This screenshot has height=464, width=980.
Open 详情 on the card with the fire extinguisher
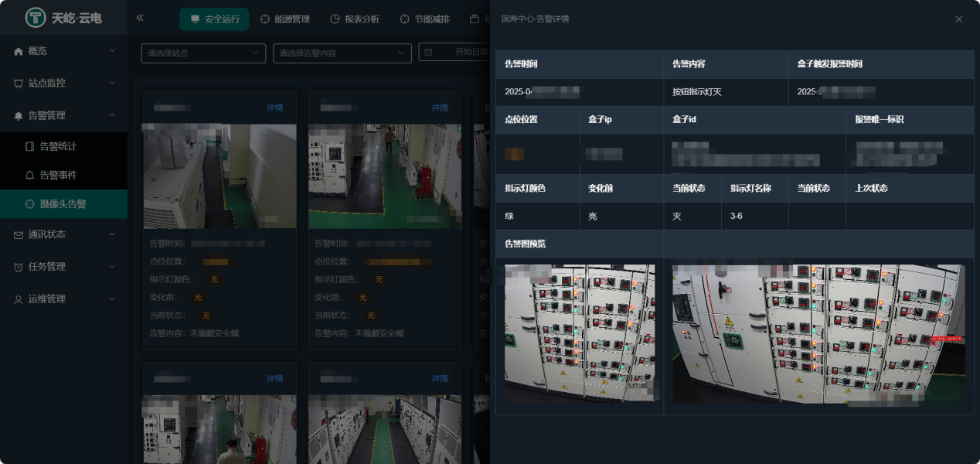(440, 108)
